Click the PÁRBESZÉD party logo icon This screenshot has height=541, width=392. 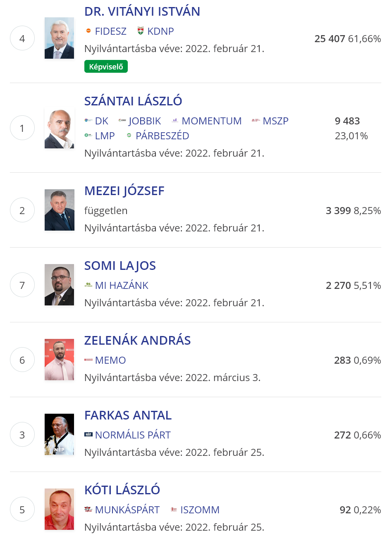[x=129, y=136]
